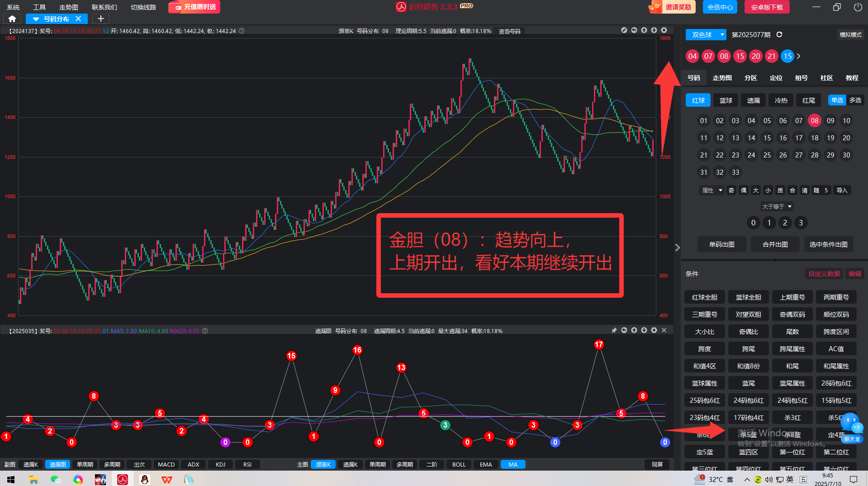Open WPS Office from taskbar
Image resolution: width=868 pixels, height=486 pixels.
pos(166,479)
